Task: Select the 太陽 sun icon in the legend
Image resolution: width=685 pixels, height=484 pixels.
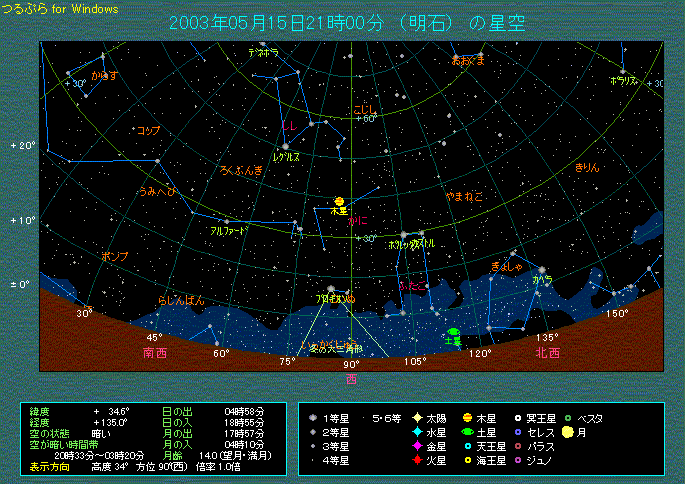Action: (x=418, y=418)
